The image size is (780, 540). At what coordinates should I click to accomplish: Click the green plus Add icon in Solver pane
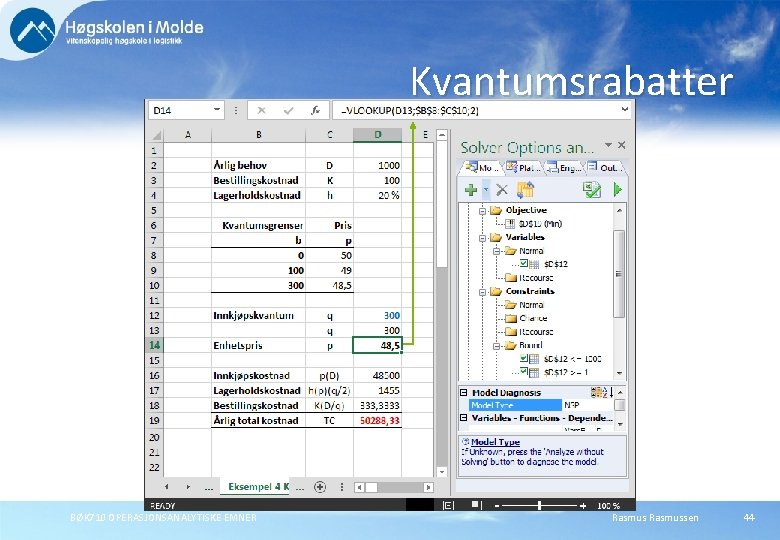pos(471,189)
